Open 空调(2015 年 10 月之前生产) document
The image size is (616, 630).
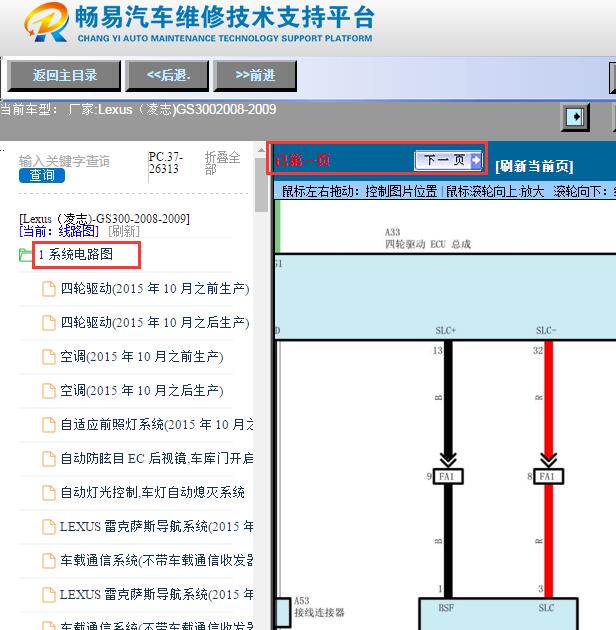click(142, 356)
